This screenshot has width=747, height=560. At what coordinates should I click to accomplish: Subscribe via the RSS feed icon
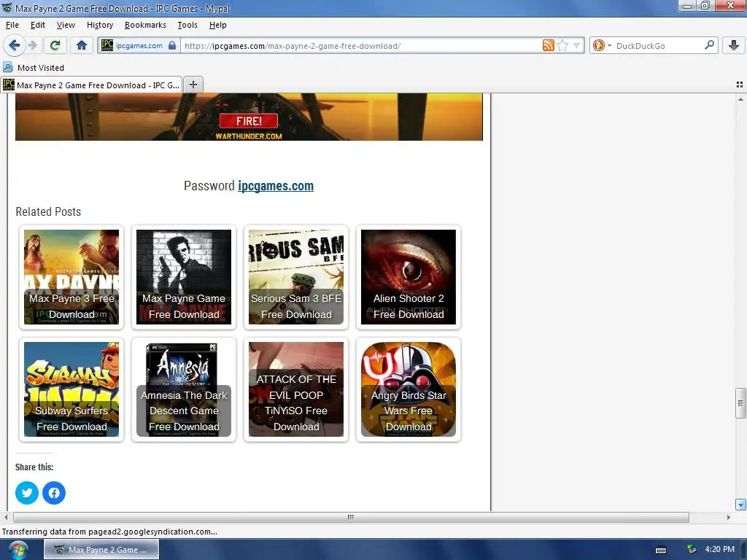(x=549, y=45)
